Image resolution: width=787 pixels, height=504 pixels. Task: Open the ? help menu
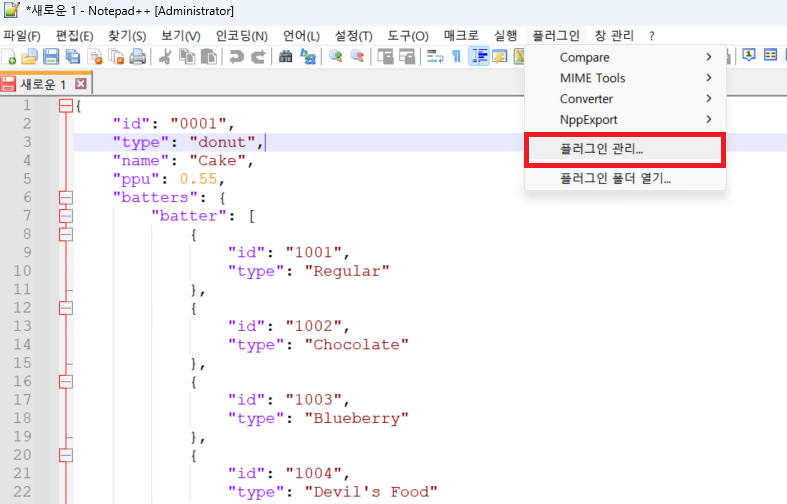(651, 36)
